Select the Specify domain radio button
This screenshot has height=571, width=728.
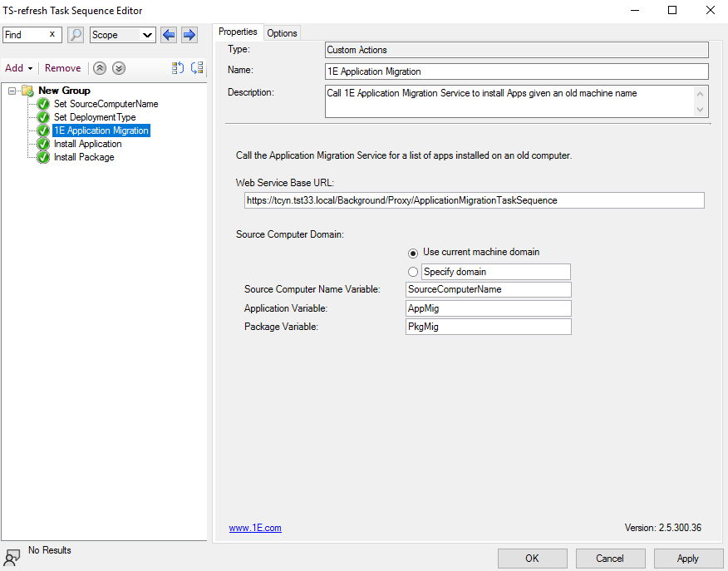pos(413,272)
